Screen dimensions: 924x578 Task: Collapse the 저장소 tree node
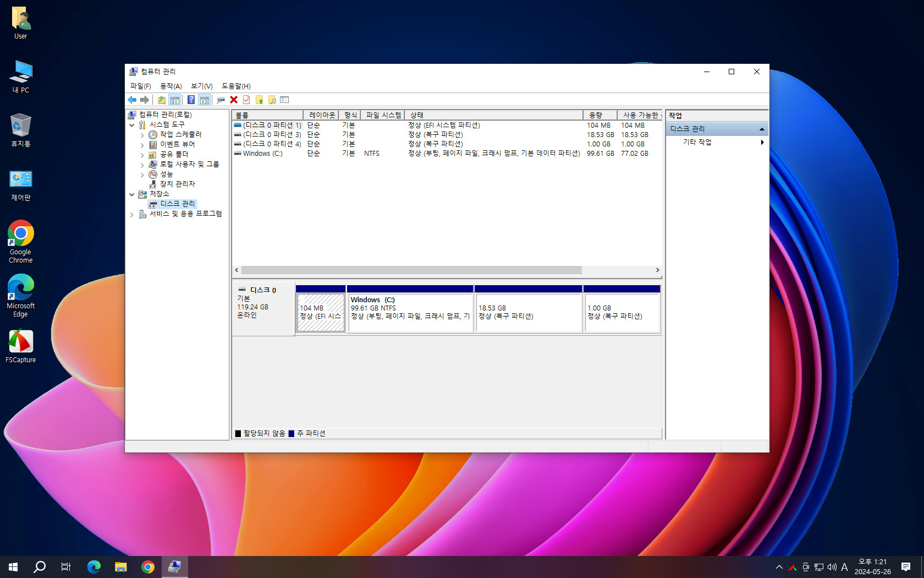click(x=132, y=194)
